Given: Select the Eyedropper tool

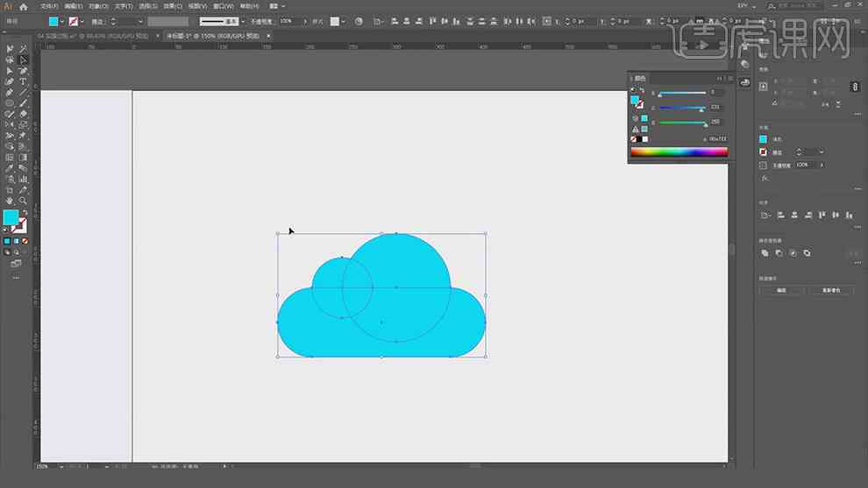Looking at the screenshot, I should 10,168.
